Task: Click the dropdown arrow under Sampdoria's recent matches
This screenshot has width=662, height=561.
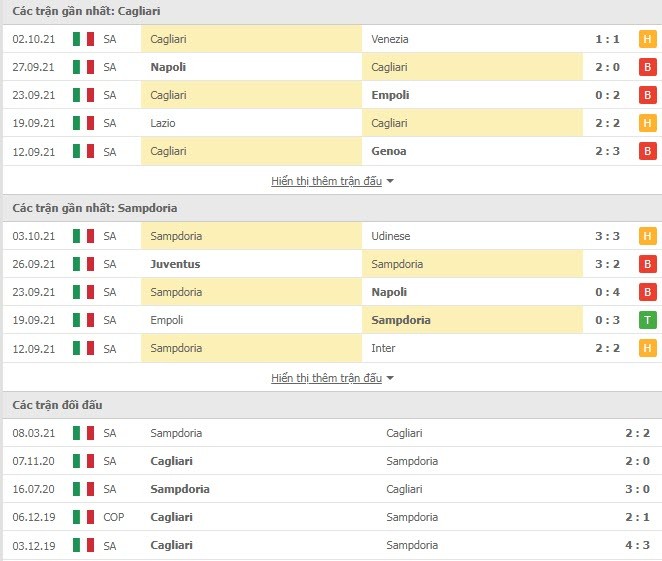Action: tap(390, 378)
